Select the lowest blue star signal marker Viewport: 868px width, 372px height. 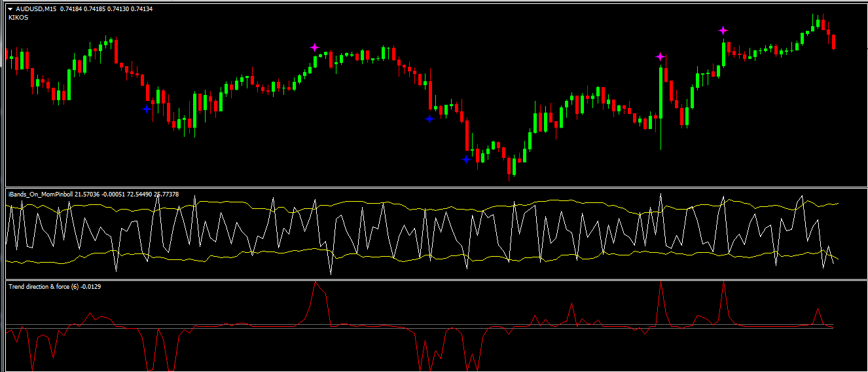pos(466,159)
